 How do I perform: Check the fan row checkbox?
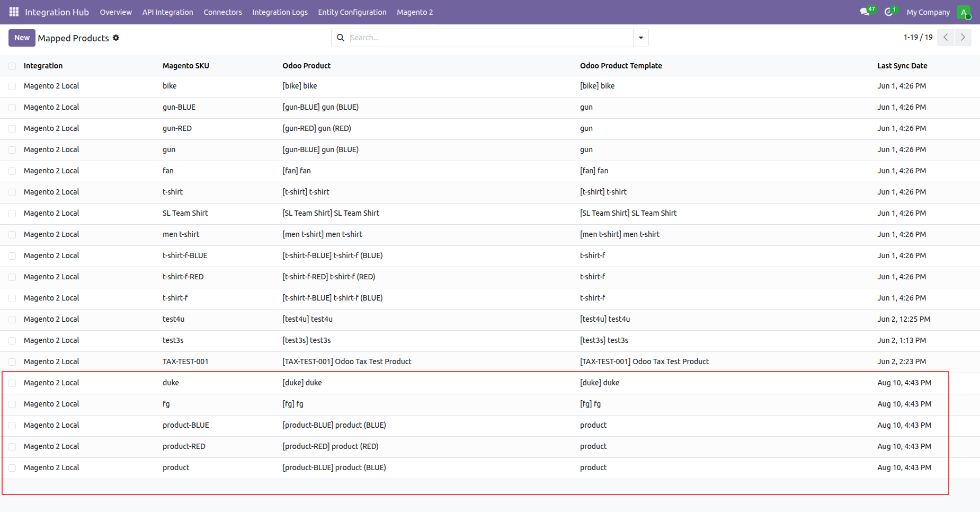[12, 171]
